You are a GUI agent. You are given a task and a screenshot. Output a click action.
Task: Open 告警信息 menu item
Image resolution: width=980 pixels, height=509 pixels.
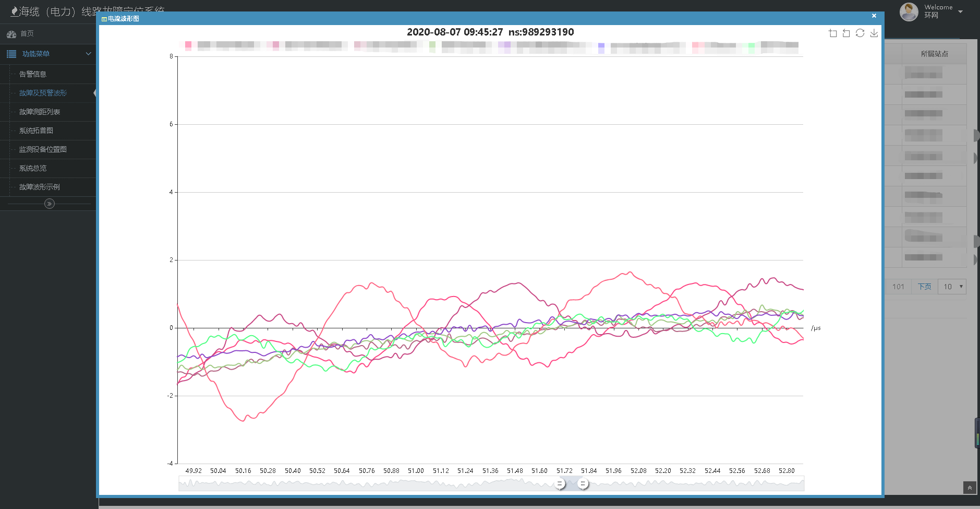(x=33, y=74)
